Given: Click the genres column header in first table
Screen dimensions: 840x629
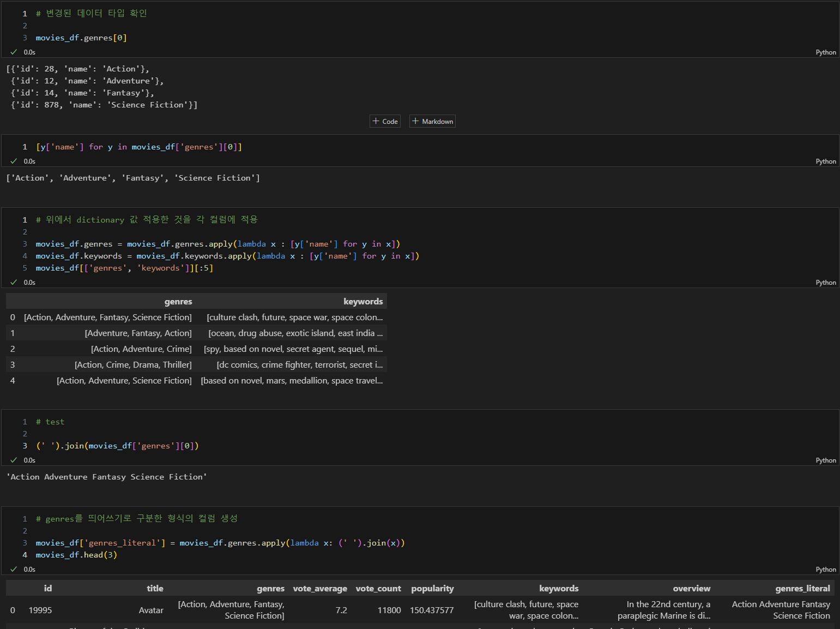Looking at the screenshot, I should pos(178,302).
